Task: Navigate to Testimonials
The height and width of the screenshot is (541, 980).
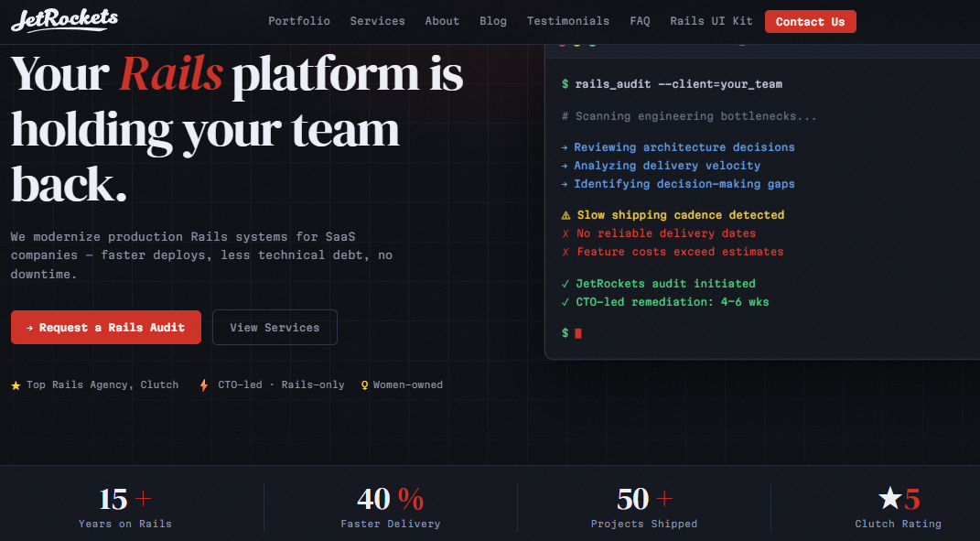Action: 568,21
